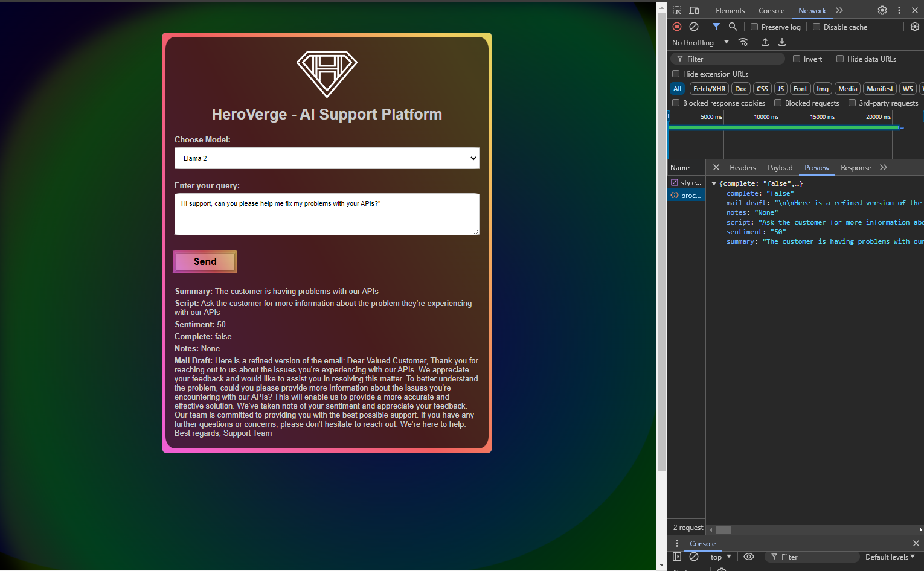Toggle the device toolbar icon
Viewport: 924px width, 571px height.
pyautogui.click(x=694, y=10)
